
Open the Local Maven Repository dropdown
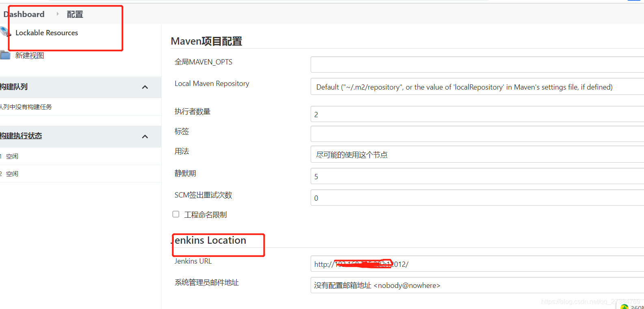coord(477,87)
